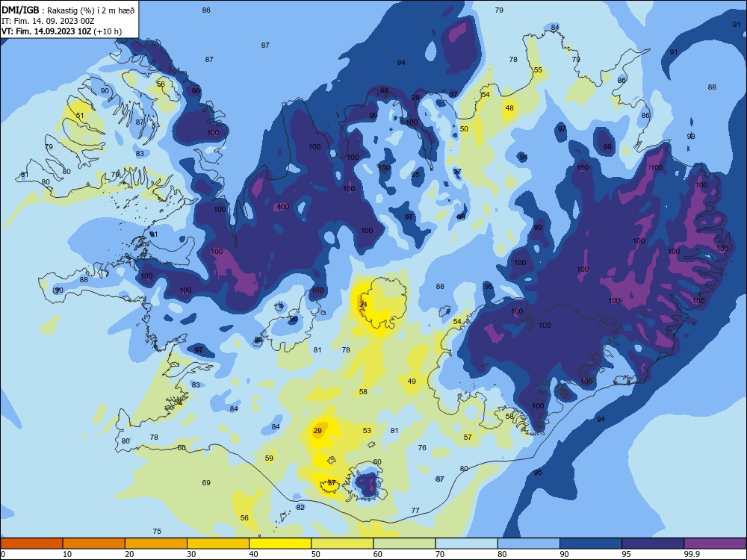The image size is (747, 560).
Task: Click the humidity value '51' in the Westfjords
Action: tap(80, 115)
